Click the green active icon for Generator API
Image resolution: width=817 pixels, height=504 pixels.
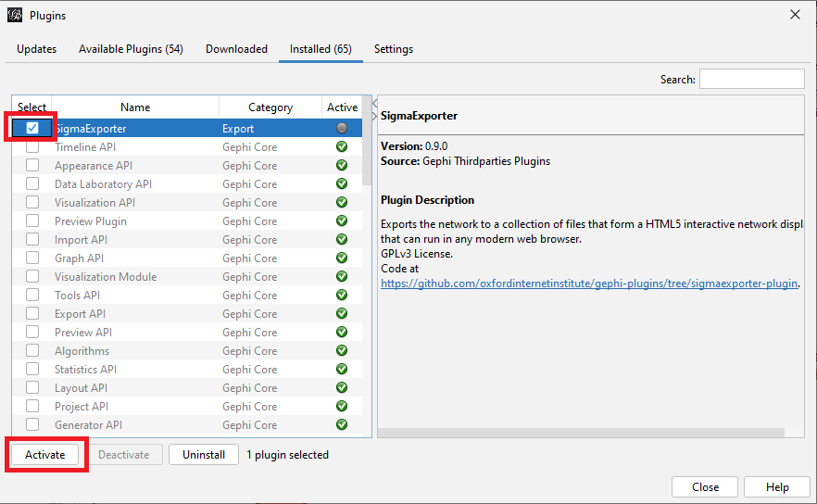342,424
